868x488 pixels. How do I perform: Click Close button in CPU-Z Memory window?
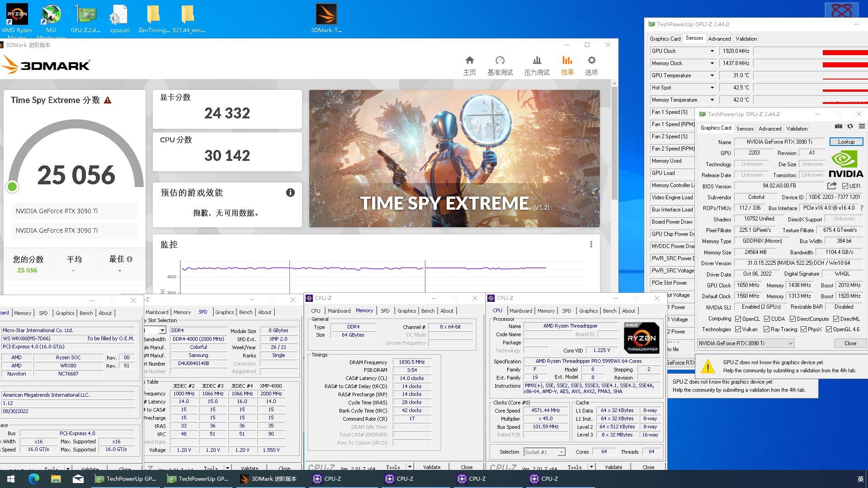point(467,467)
